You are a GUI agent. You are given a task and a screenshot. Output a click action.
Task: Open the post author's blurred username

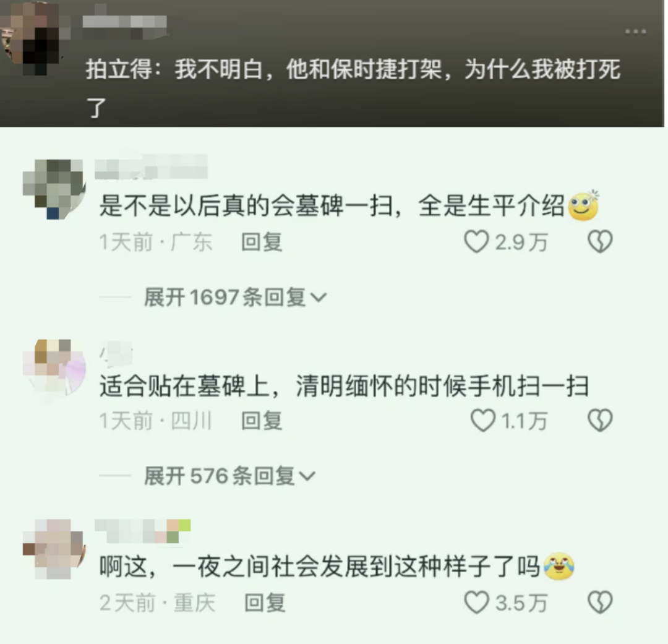[x=124, y=22]
